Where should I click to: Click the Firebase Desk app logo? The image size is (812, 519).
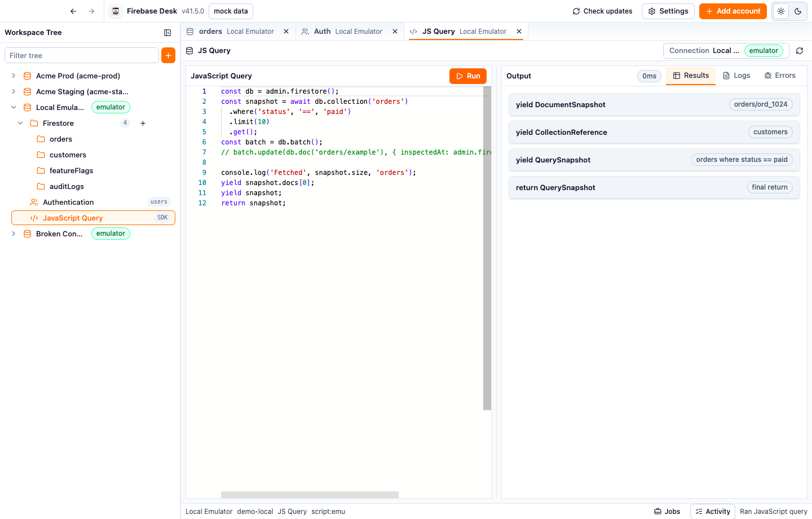click(116, 11)
